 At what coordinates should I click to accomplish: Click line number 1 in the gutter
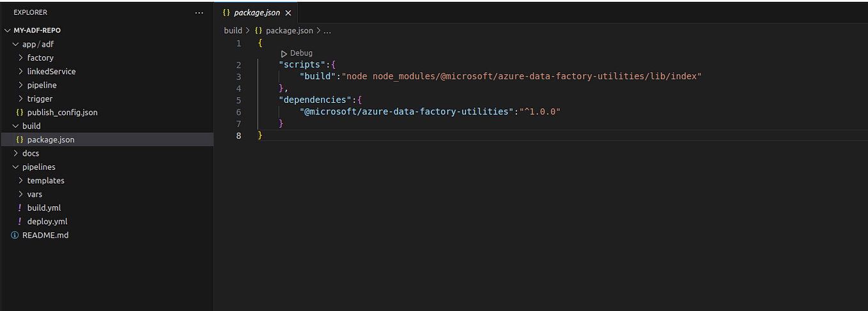(x=239, y=43)
